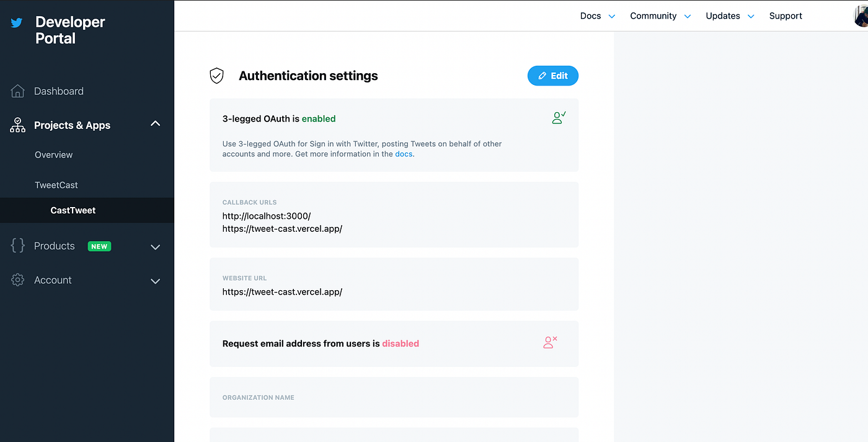This screenshot has width=868, height=442.
Task: Click the Products curly-braces icon
Action: pos(17,245)
